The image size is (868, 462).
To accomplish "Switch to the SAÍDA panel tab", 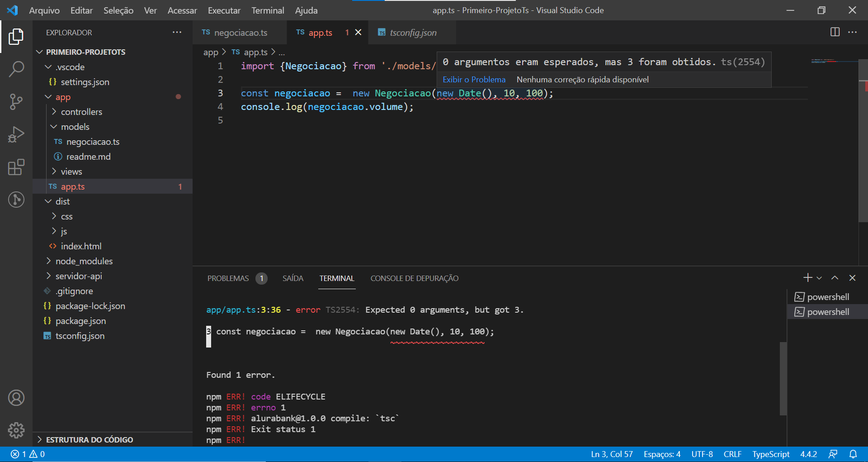I will coord(293,278).
